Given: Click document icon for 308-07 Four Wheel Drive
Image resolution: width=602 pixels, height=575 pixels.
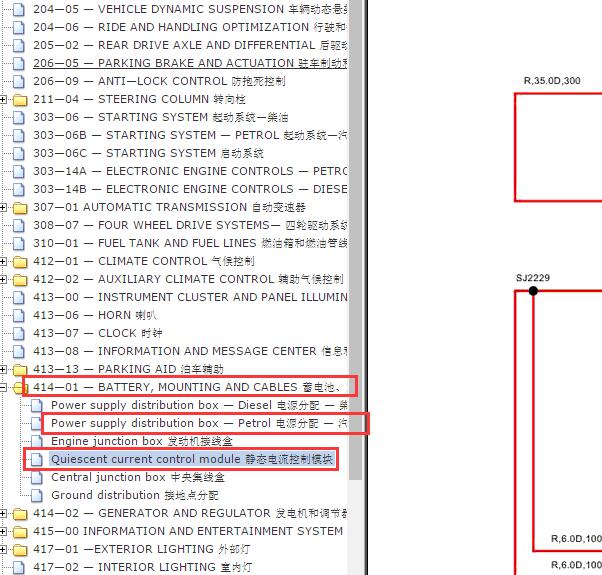Looking at the screenshot, I should point(19,226).
